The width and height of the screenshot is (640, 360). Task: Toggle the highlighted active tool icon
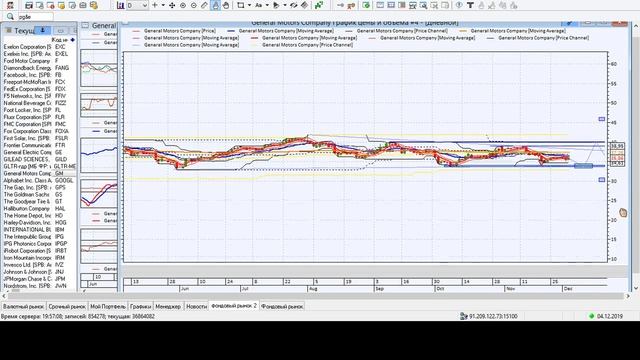tap(215, 5)
